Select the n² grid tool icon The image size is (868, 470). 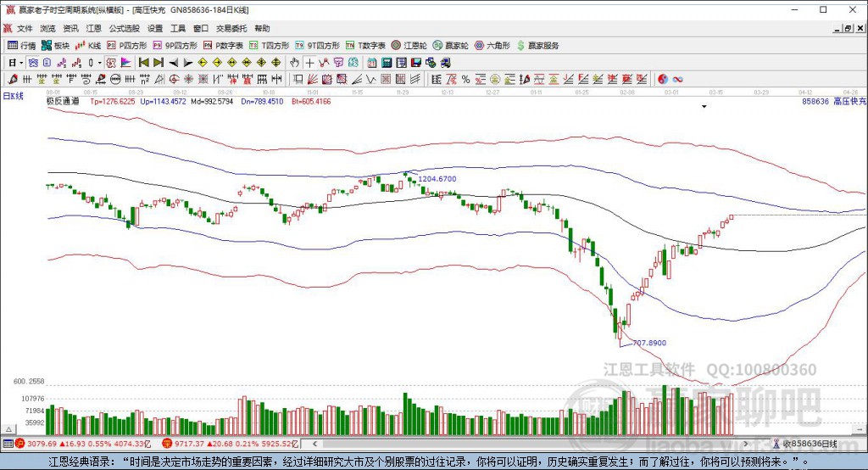[144, 79]
